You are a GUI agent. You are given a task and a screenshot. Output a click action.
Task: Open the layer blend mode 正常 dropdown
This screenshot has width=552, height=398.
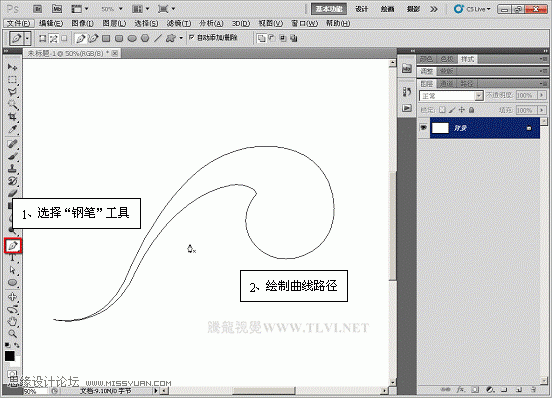[451, 96]
